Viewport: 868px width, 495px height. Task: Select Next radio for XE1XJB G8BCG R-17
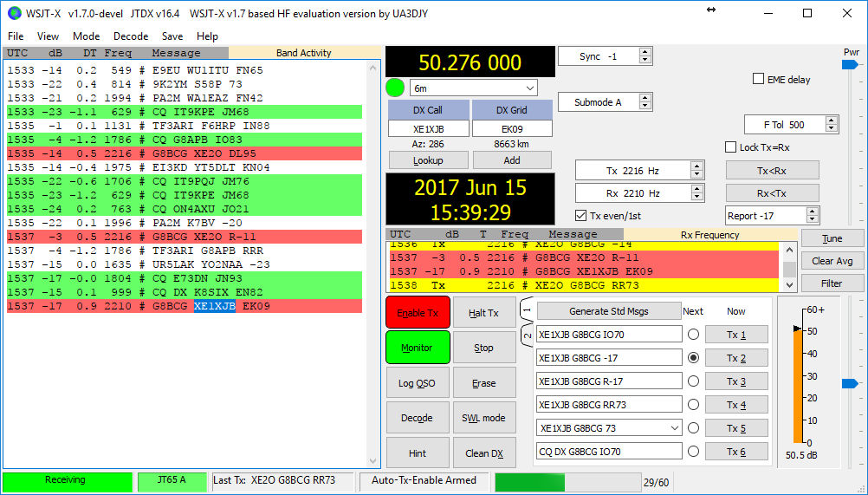click(x=693, y=381)
